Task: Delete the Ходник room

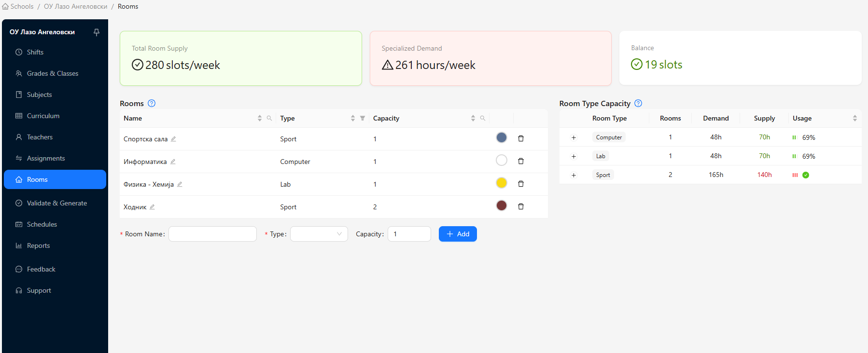Action: coord(521,206)
